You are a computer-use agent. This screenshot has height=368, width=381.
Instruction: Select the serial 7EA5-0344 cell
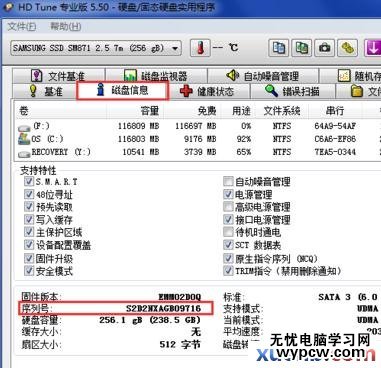(x=335, y=152)
